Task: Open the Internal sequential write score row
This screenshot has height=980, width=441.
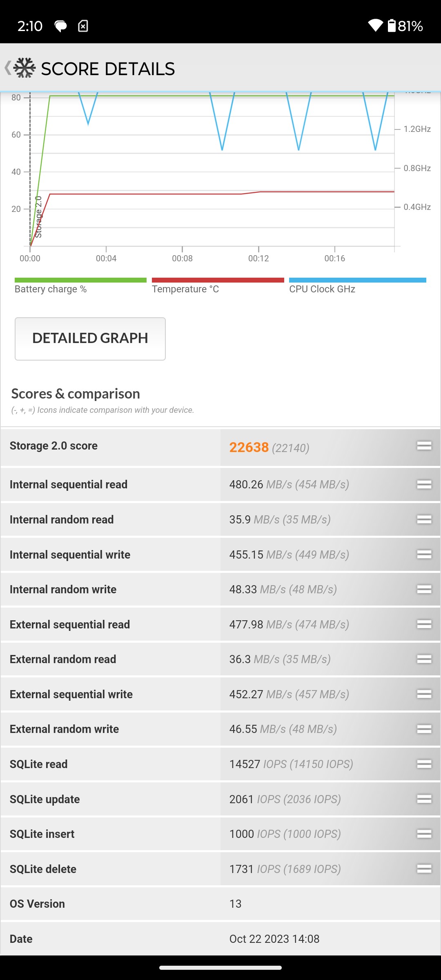Action: point(220,555)
